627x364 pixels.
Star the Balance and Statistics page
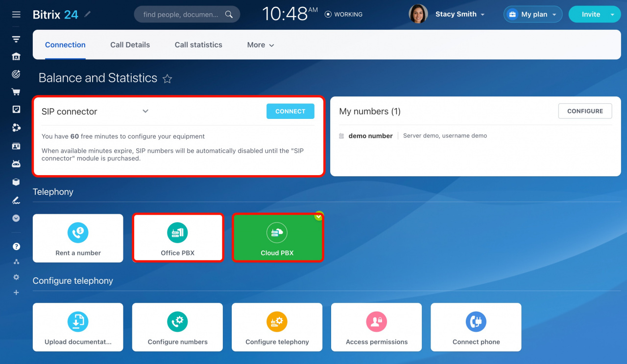coord(167,78)
